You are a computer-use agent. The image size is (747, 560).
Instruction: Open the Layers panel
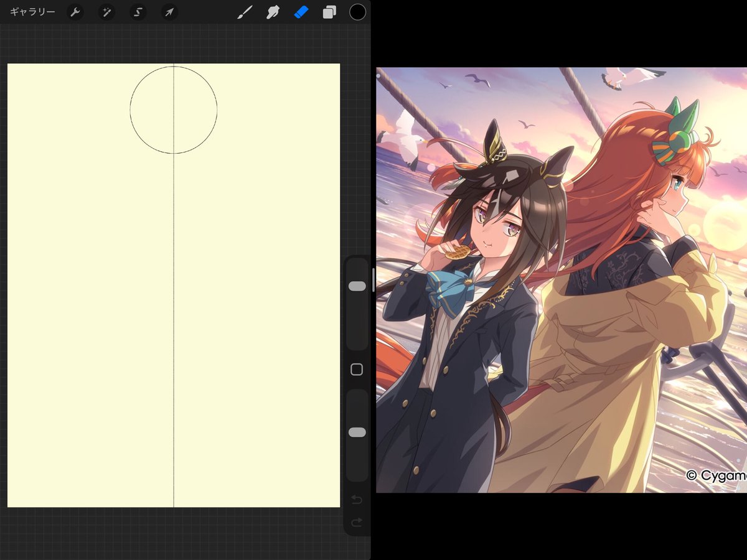coord(329,12)
